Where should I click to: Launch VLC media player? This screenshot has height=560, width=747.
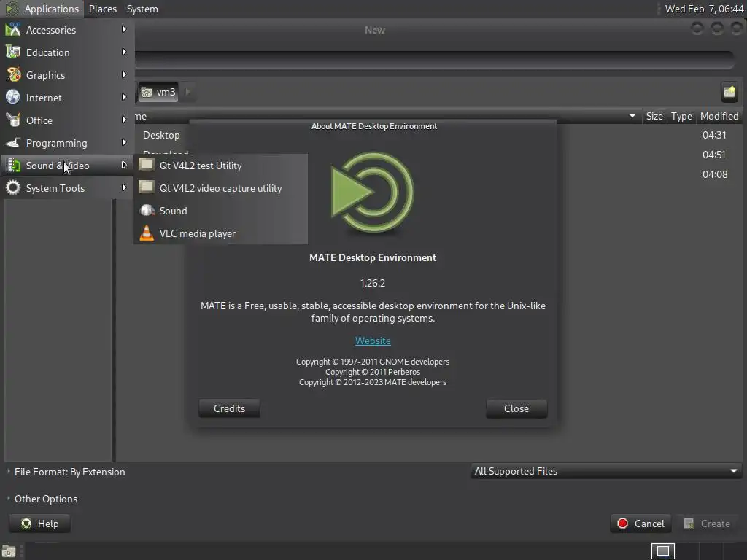pos(220,233)
